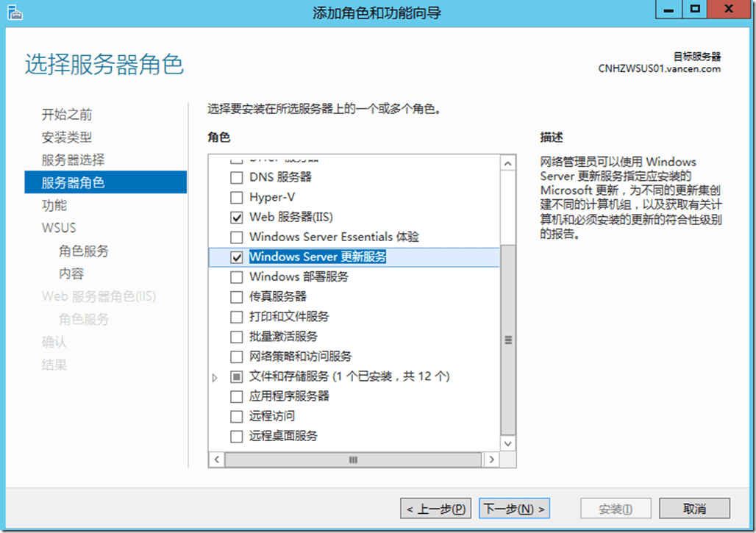The height and width of the screenshot is (533, 756).
Task: Click the Hyper-V role label
Action: click(272, 198)
